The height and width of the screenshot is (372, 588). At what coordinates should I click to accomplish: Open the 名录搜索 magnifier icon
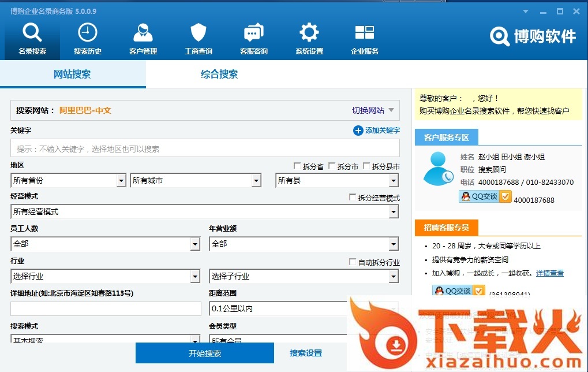tap(32, 33)
